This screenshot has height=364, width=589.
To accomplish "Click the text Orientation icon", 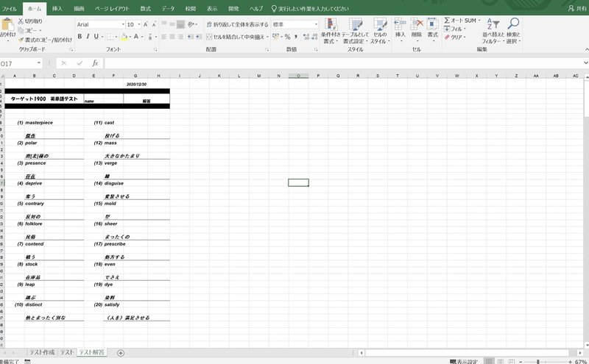I will pyautogui.click(x=191, y=24).
